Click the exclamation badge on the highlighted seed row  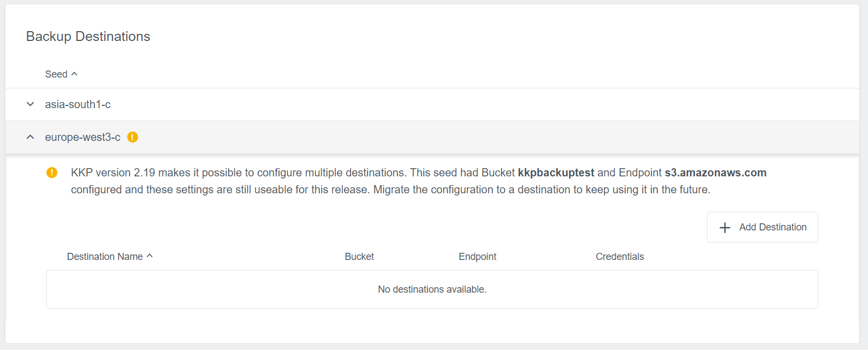(133, 137)
